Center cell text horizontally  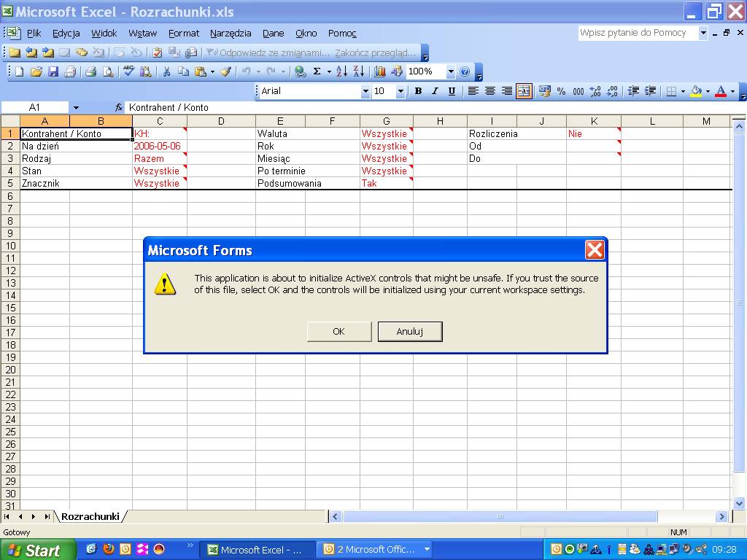pyautogui.click(x=489, y=91)
